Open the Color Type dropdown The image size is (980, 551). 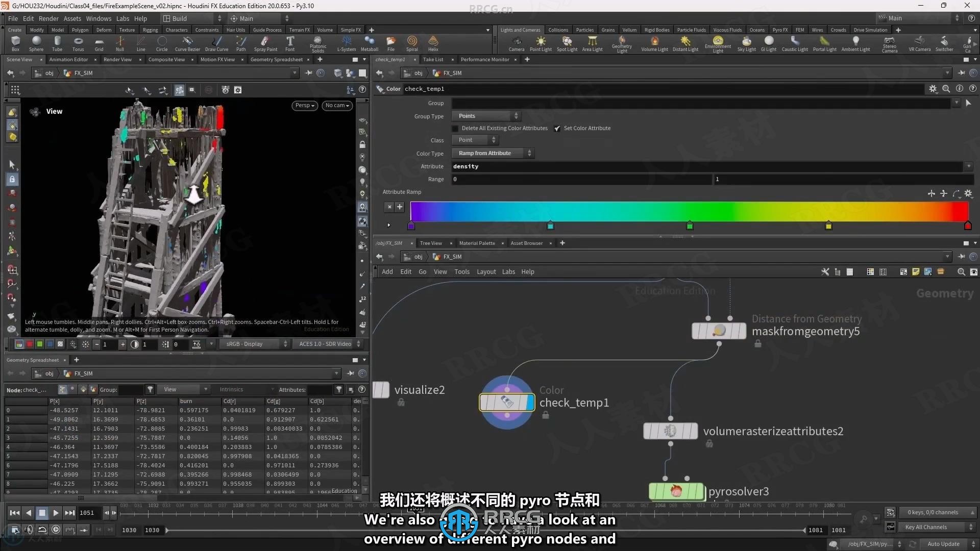[493, 153]
